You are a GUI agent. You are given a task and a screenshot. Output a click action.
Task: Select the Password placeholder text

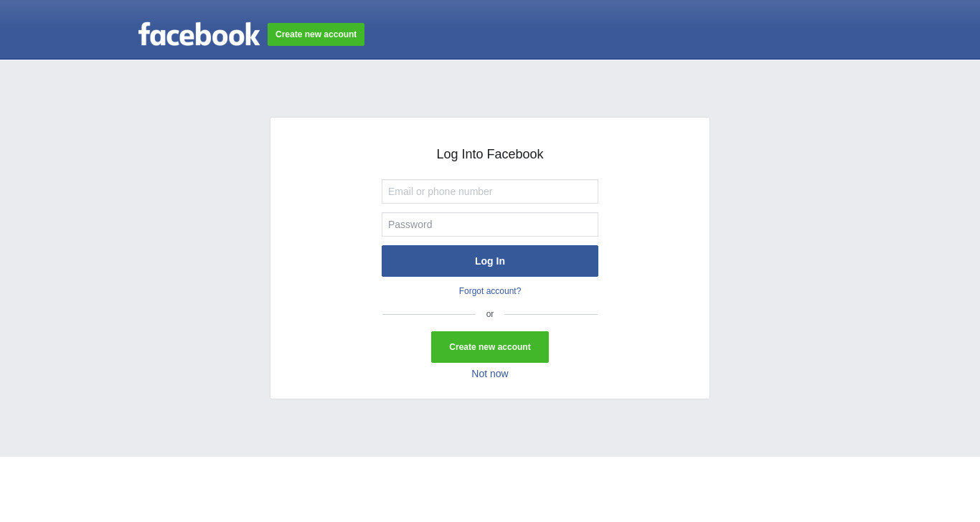(410, 224)
